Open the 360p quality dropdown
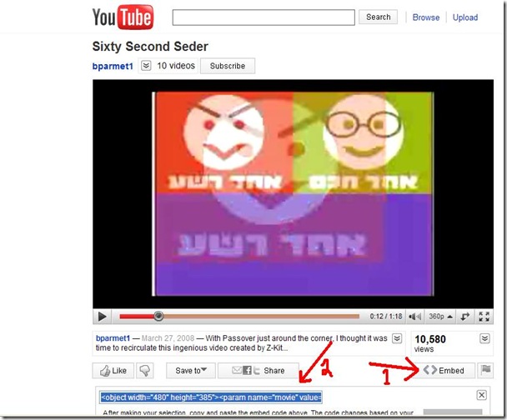The image size is (507, 420). (440, 317)
